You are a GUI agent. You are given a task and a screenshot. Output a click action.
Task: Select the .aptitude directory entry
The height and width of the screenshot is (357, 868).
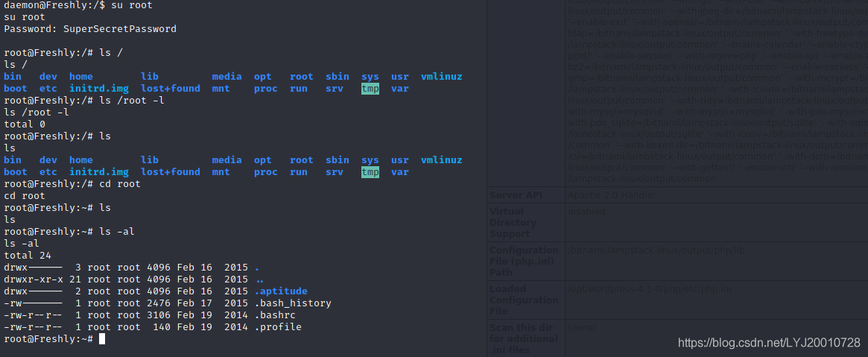tap(281, 291)
